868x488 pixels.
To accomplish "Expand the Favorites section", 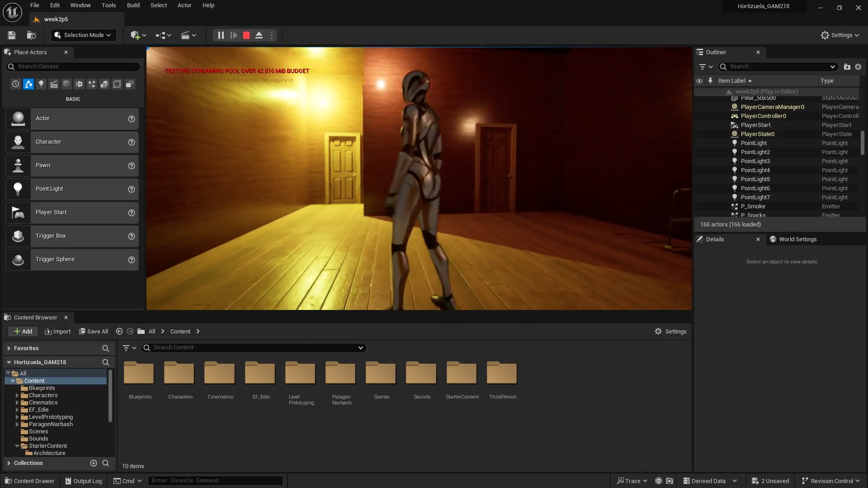I will coord(9,348).
